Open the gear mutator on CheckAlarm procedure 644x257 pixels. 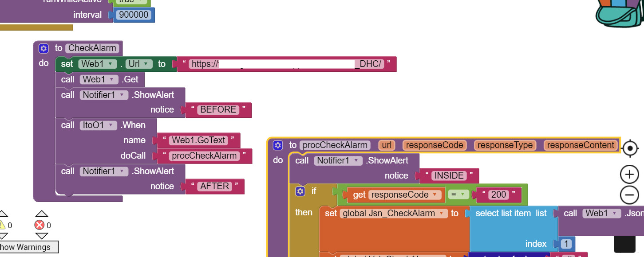click(x=43, y=48)
